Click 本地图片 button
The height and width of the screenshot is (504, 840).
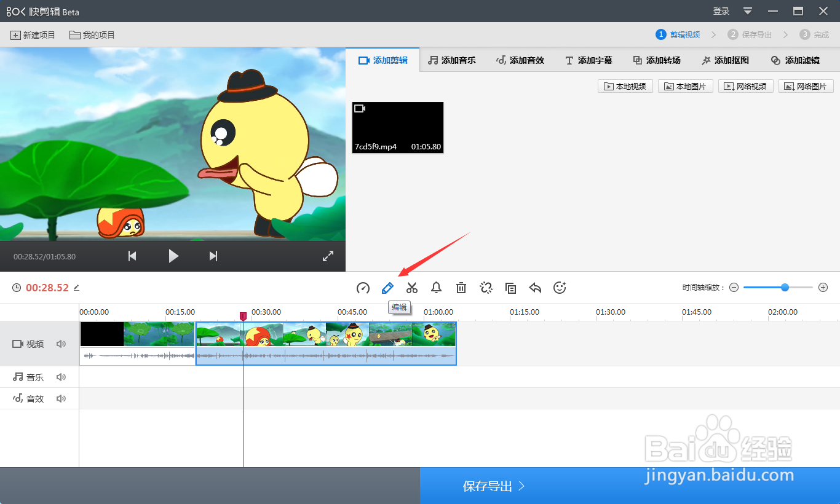pyautogui.click(x=686, y=86)
